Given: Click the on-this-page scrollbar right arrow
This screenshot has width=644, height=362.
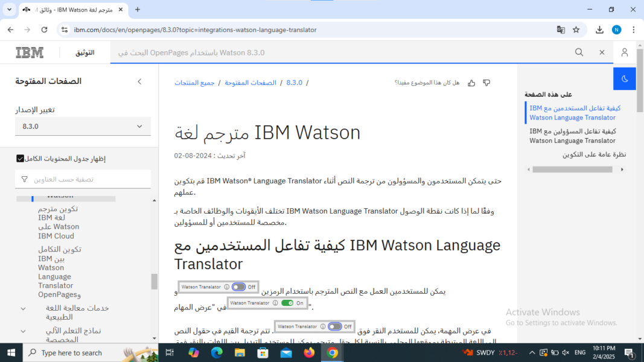Looking at the screenshot, I should coord(622,169).
